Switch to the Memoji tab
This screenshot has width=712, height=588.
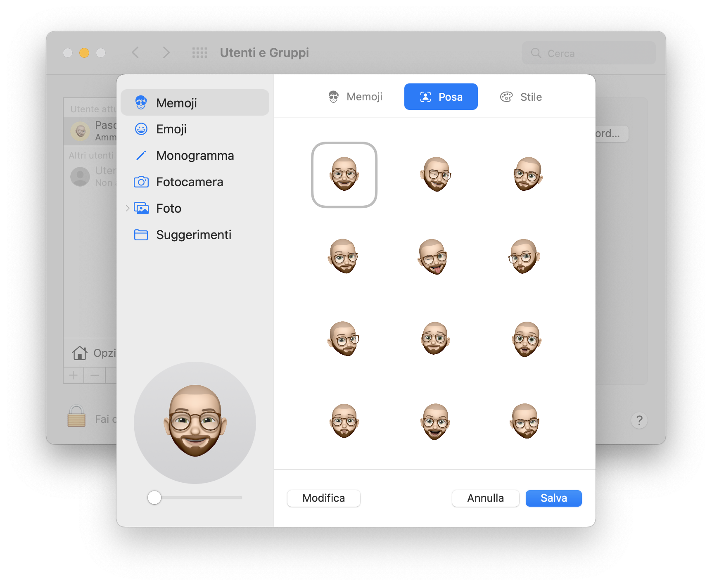pos(355,97)
